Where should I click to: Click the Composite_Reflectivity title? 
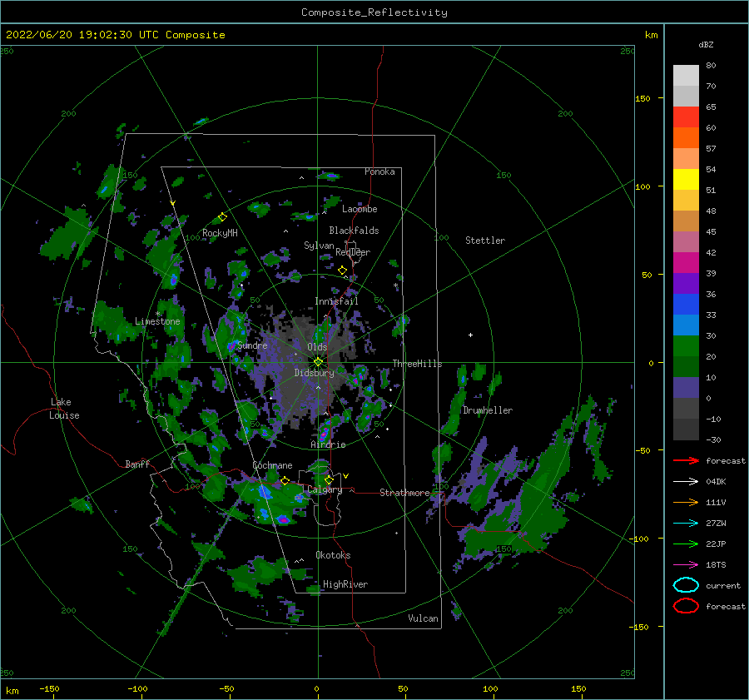click(x=374, y=12)
